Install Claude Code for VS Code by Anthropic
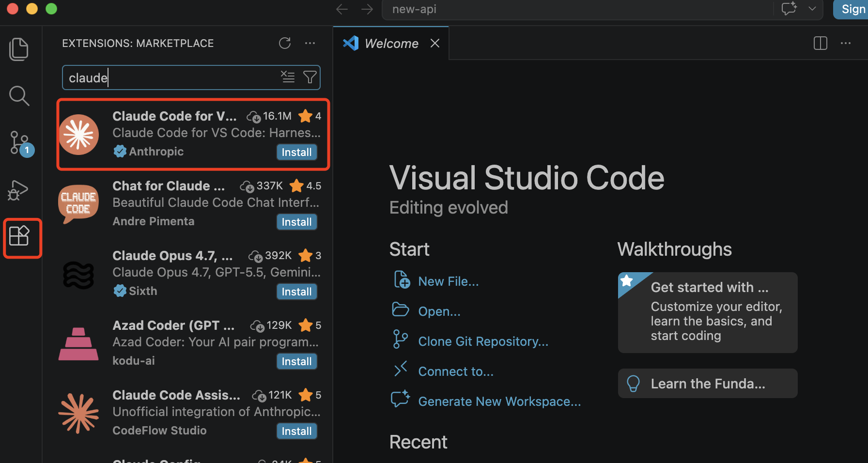This screenshot has width=868, height=463. pyautogui.click(x=297, y=152)
